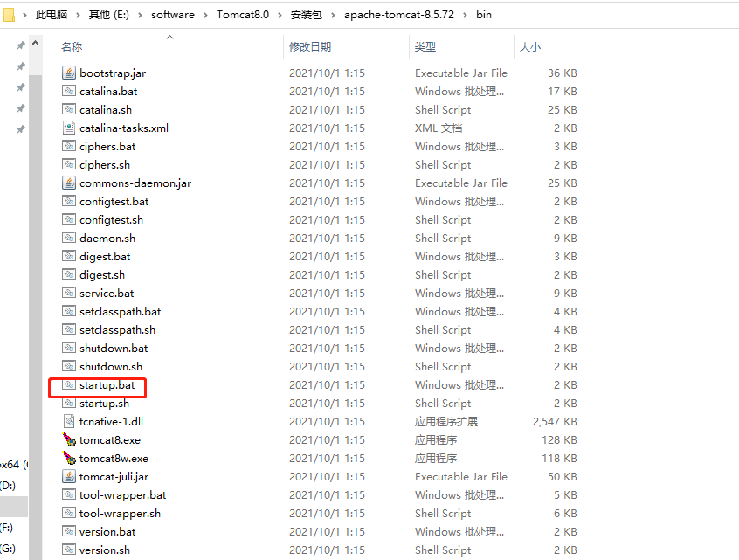This screenshot has width=739, height=560.
Task: Click the service.bat file icon
Action: 69,293
